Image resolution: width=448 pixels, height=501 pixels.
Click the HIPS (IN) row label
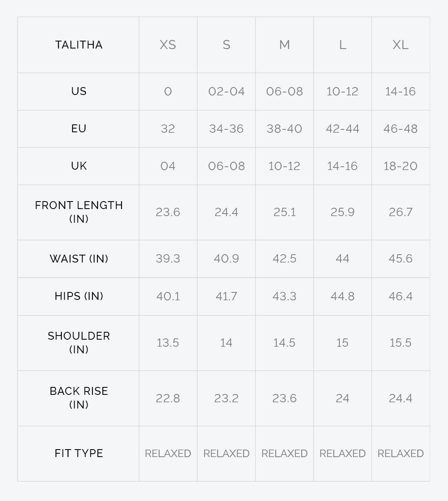point(79,296)
